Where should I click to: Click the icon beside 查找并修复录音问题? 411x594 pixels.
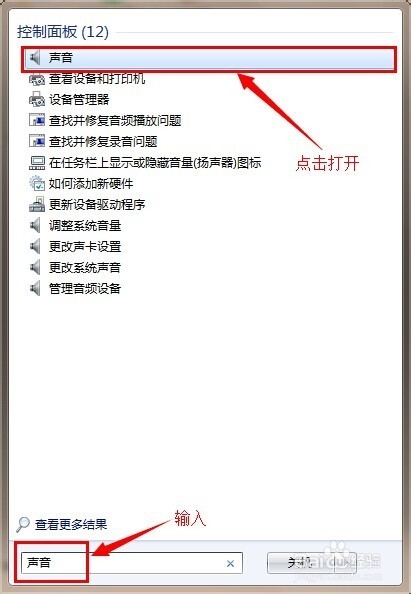click(x=37, y=142)
